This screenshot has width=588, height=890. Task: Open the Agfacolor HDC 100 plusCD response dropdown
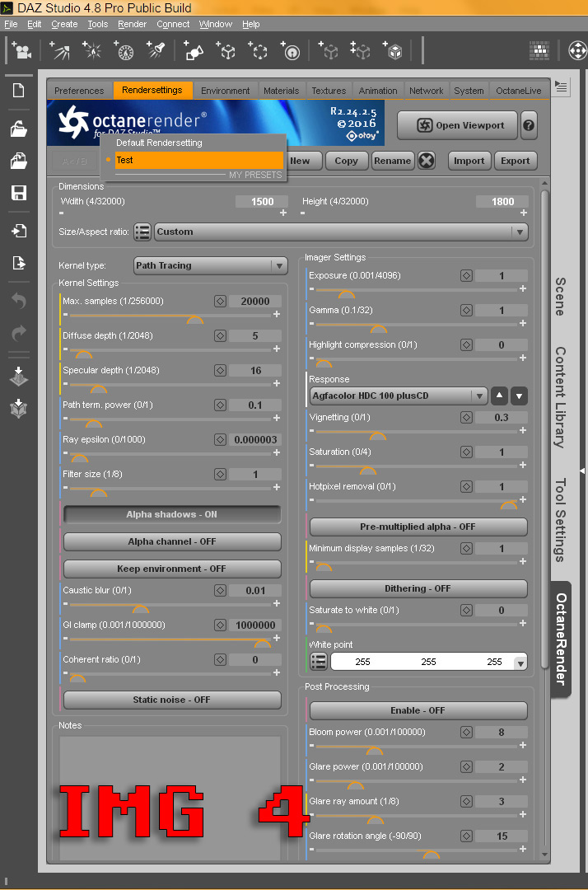pyautogui.click(x=399, y=396)
